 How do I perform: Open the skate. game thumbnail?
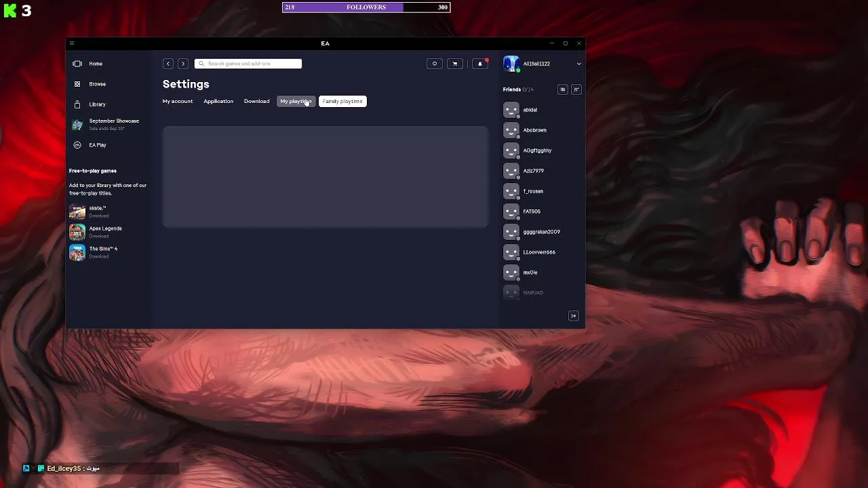77,211
